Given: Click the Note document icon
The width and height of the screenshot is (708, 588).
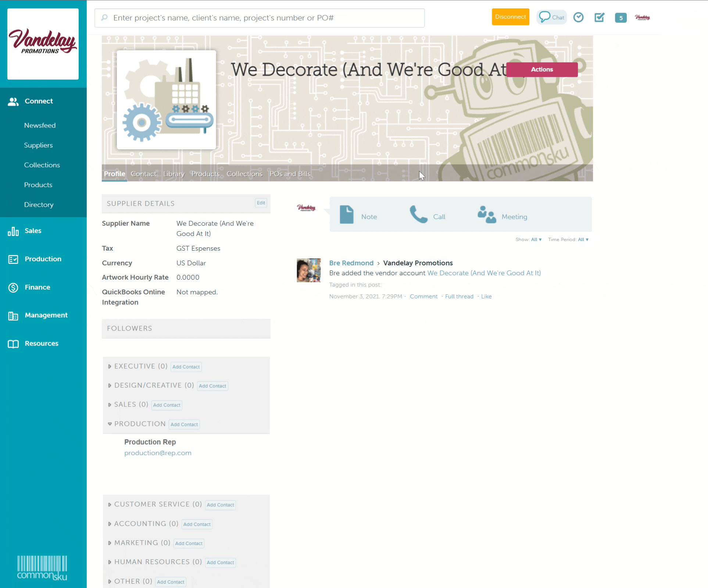Looking at the screenshot, I should pos(346,215).
